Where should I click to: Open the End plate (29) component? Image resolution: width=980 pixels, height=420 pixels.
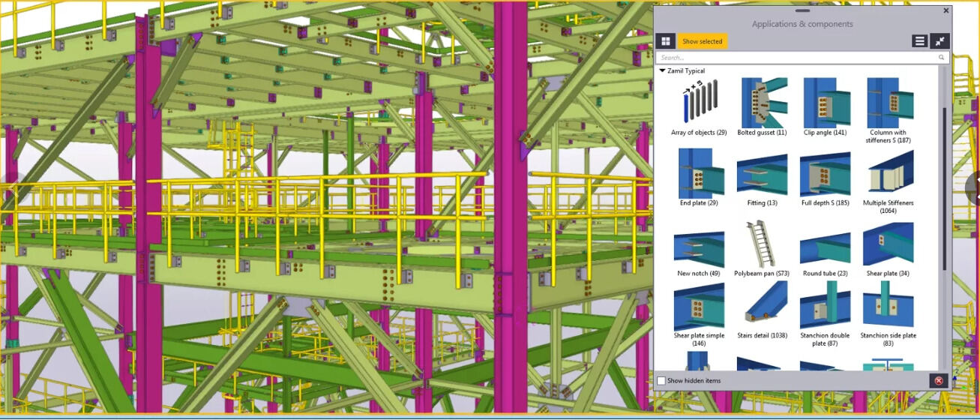coord(699,173)
